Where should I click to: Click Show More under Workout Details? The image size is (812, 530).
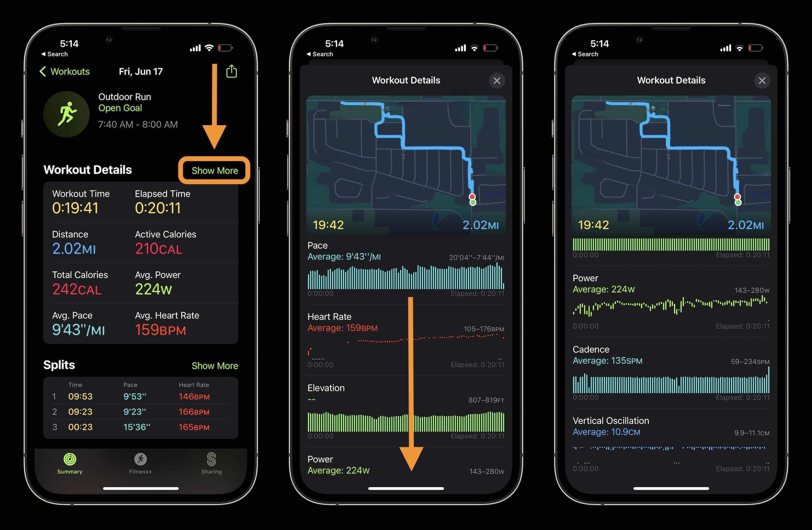tap(214, 171)
